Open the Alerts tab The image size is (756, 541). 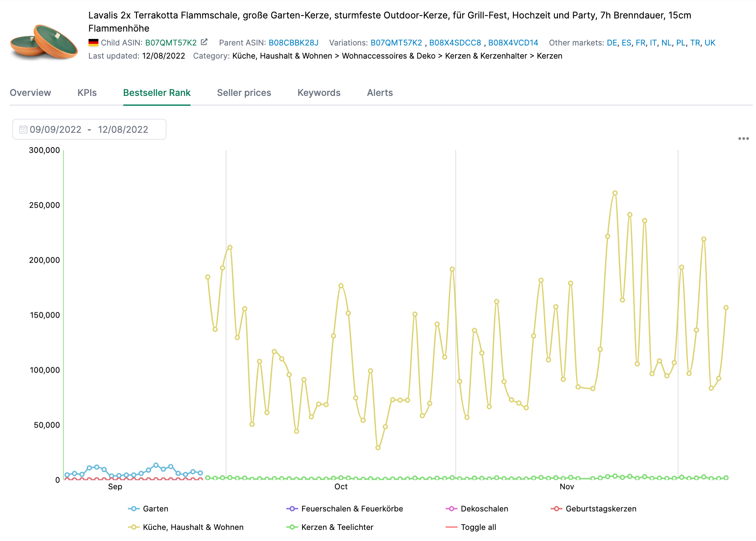pyautogui.click(x=379, y=93)
